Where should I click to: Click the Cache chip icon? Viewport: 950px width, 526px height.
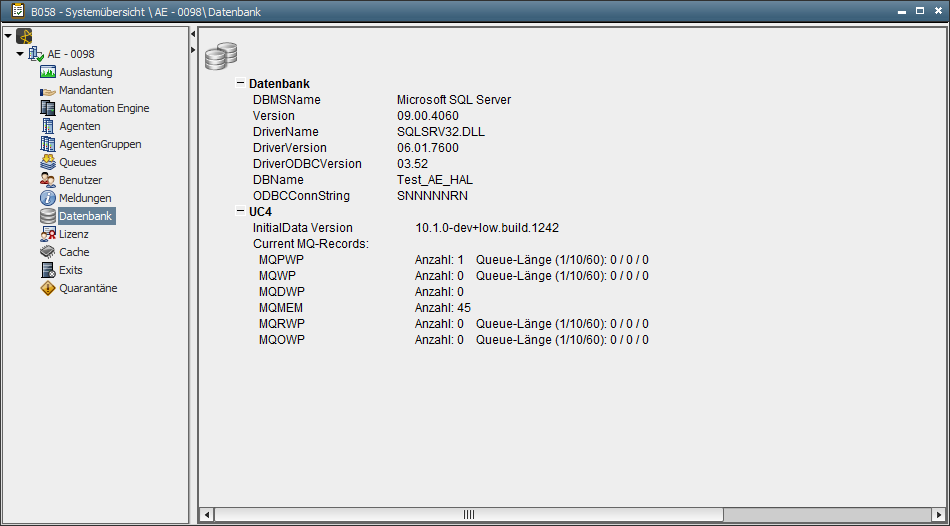(48, 252)
